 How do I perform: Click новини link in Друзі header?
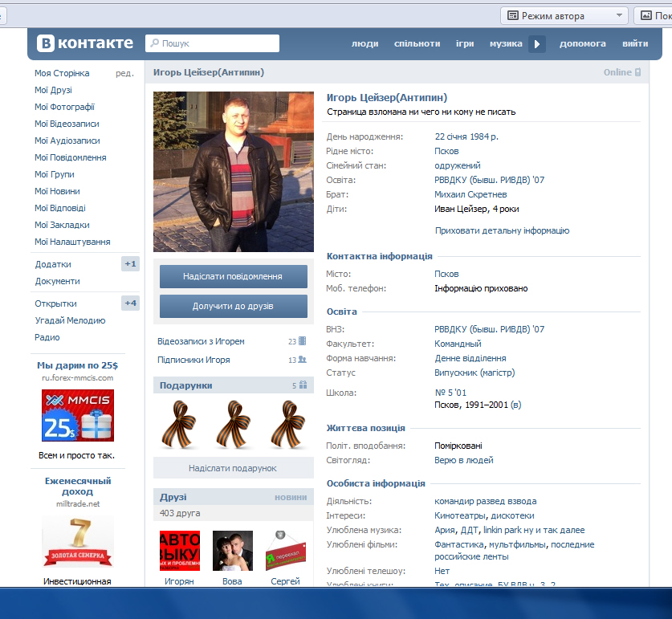[291, 497]
